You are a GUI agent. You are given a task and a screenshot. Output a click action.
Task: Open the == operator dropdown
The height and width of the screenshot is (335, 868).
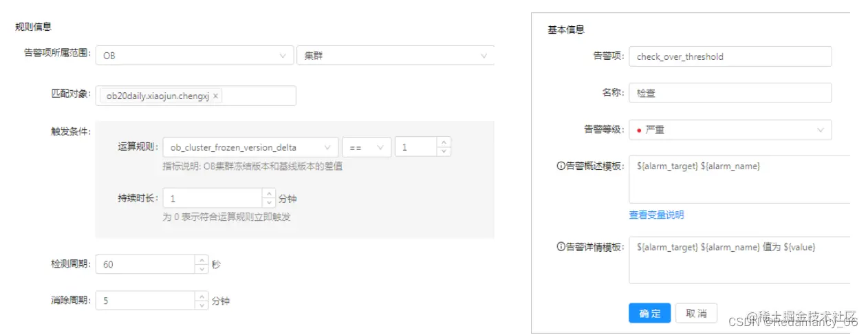(367, 147)
